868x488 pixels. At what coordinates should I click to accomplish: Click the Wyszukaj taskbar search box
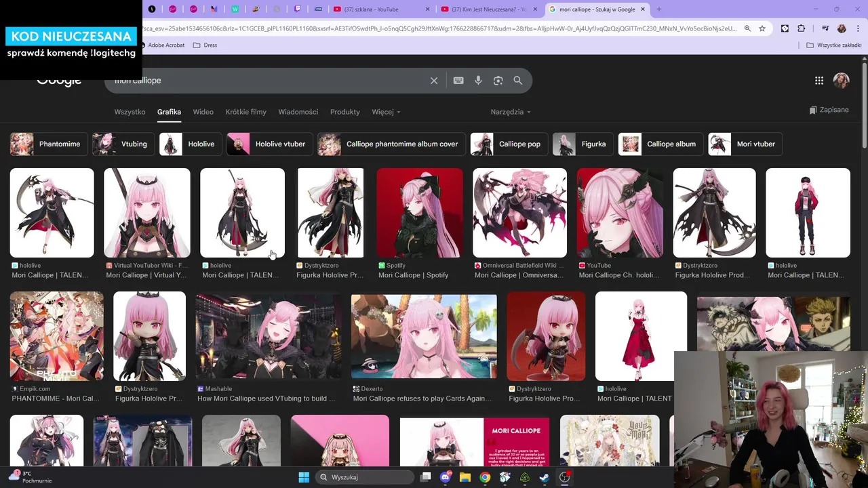[366, 477]
